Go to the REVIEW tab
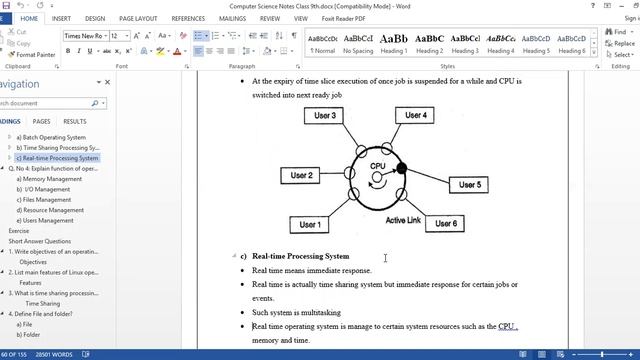Viewport: 640px width, 360px height. coord(270,19)
